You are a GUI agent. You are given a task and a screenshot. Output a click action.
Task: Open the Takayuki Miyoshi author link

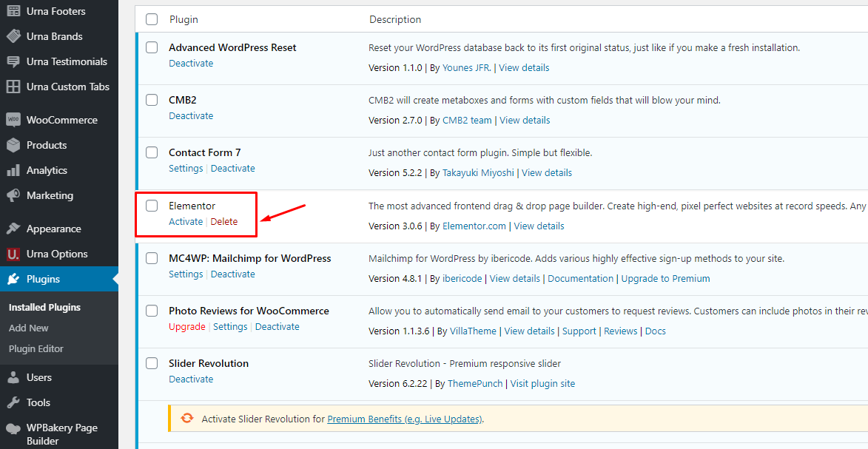pyautogui.click(x=479, y=173)
